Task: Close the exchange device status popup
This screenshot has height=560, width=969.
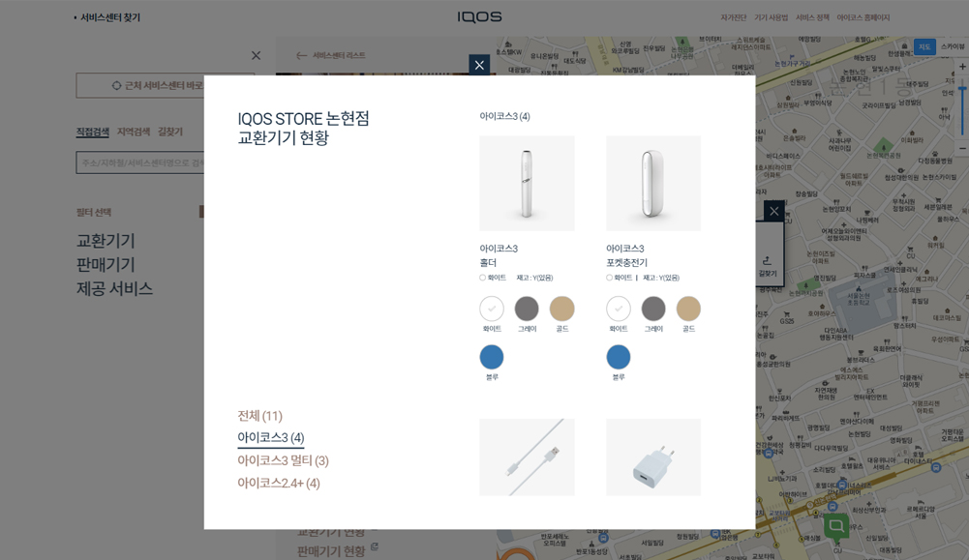Action: pyautogui.click(x=479, y=65)
